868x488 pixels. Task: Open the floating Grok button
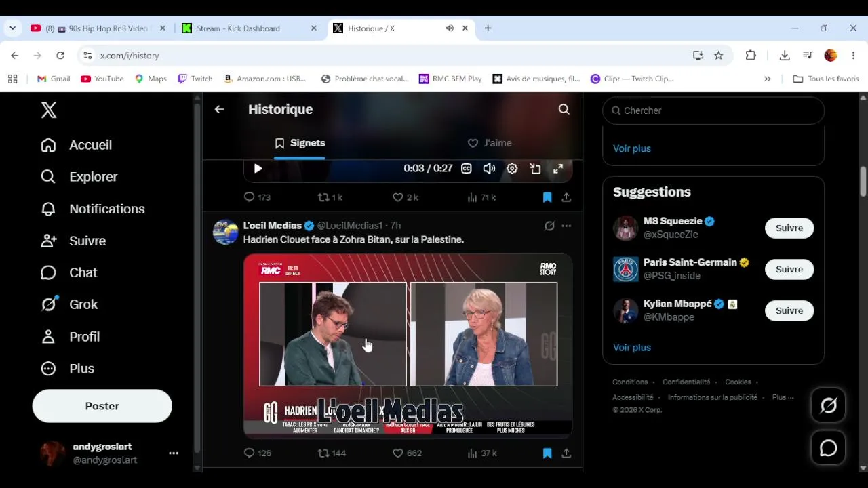point(829,405)
